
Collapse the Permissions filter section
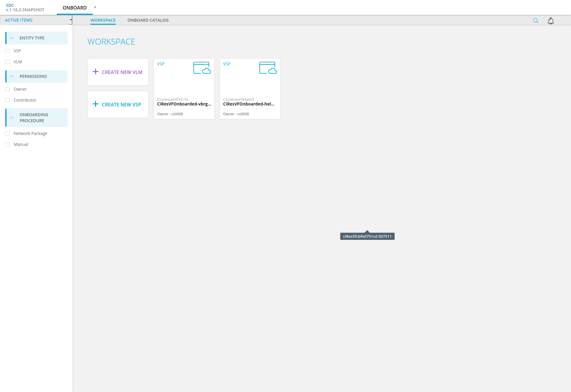tap(12, 76)
